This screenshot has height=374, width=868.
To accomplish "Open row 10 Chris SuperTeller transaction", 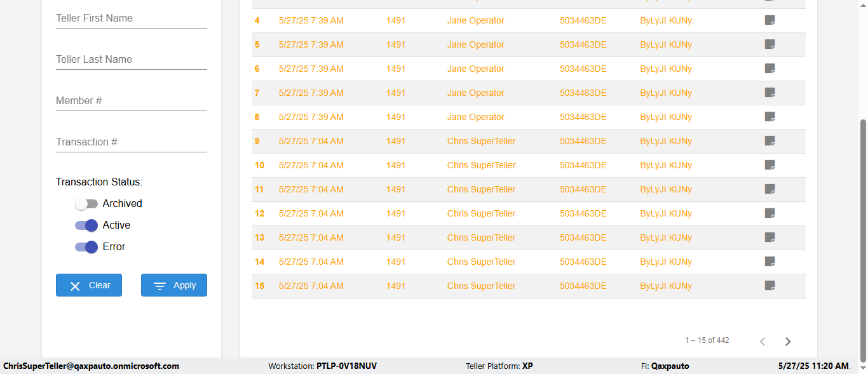I will point(481,165).
